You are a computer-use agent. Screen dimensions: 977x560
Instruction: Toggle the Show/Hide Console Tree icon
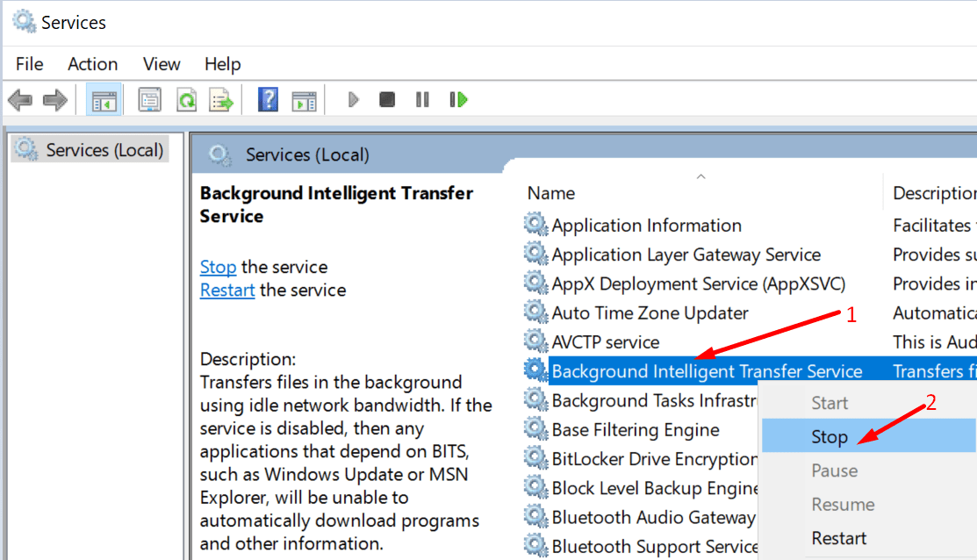click(x=104, y=100)
